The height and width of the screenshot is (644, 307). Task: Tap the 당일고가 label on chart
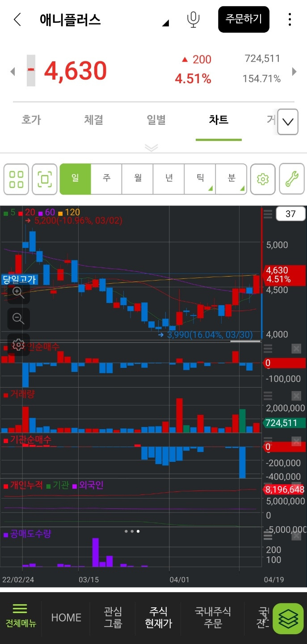click(x=20, y=280)
